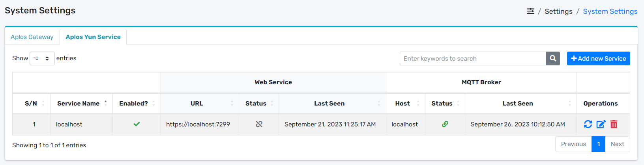This screenshot has height=165, width=644.
Task: Delete the localhost service with trash icon
Action: pos(614,124)
